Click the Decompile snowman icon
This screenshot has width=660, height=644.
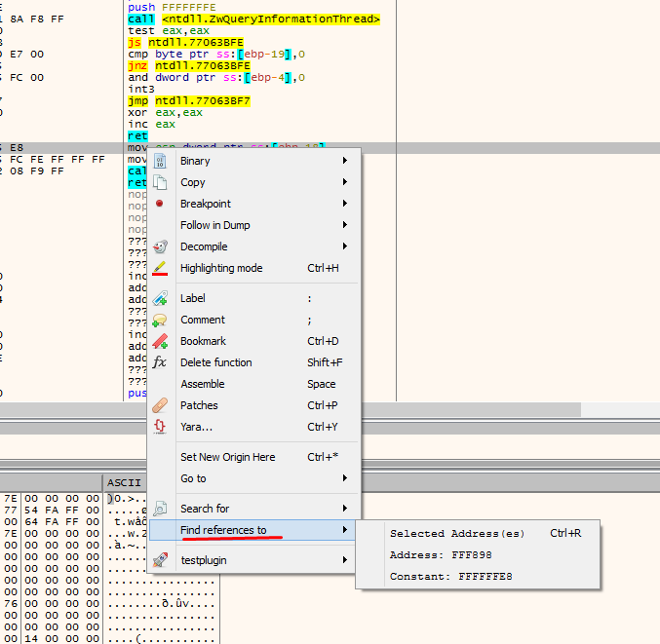point(161,246)
